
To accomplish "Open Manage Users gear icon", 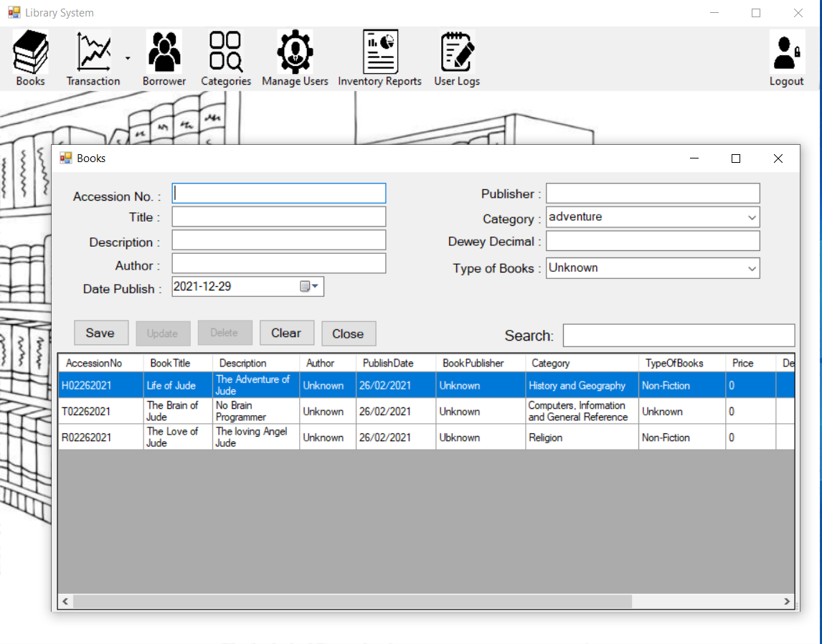I will [x=295, y=52].
